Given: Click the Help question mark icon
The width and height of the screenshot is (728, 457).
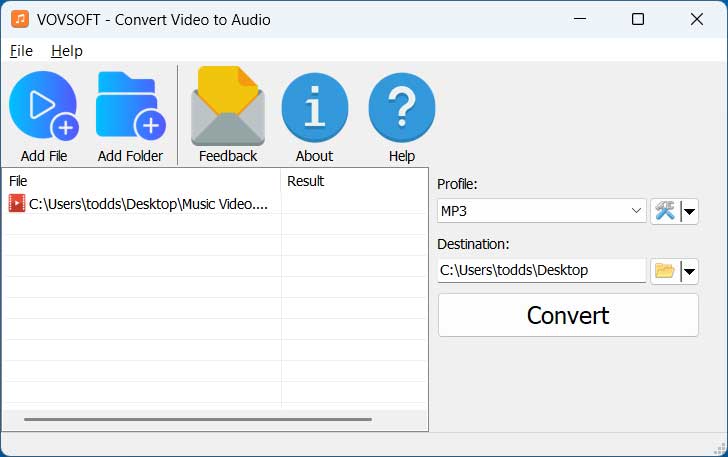Looking at the screenshot, I should pos(402,107).
